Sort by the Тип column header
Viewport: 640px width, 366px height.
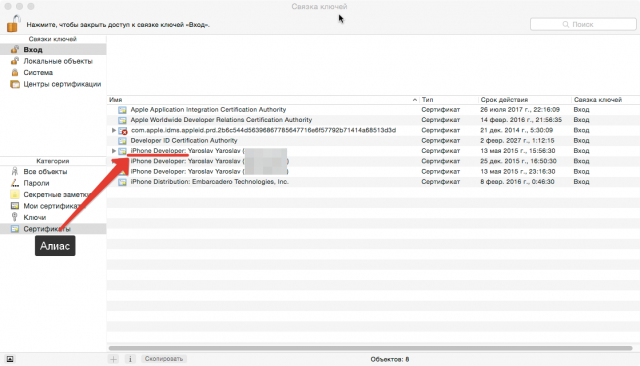pyautogui.click(x=449, y=100)
